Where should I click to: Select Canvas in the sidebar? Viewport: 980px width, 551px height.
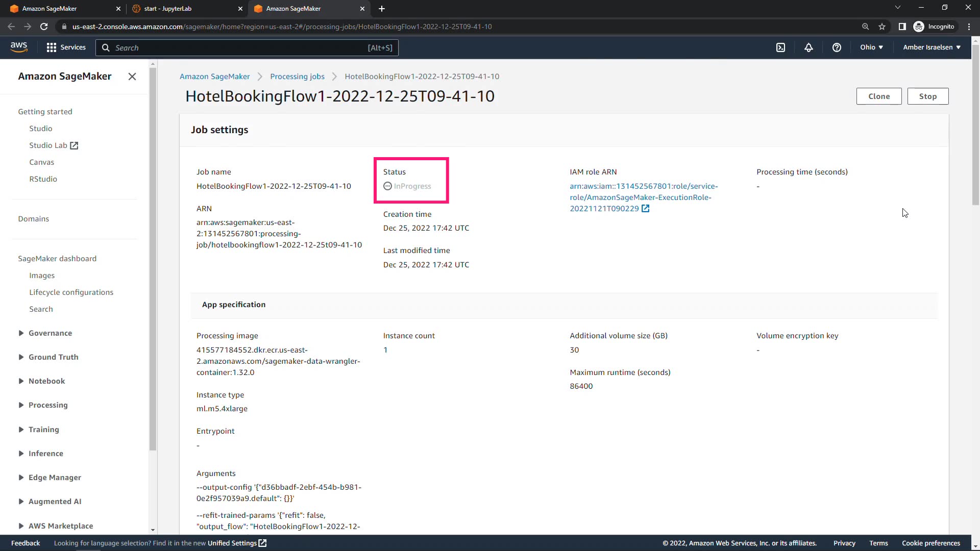pos(41,162)
